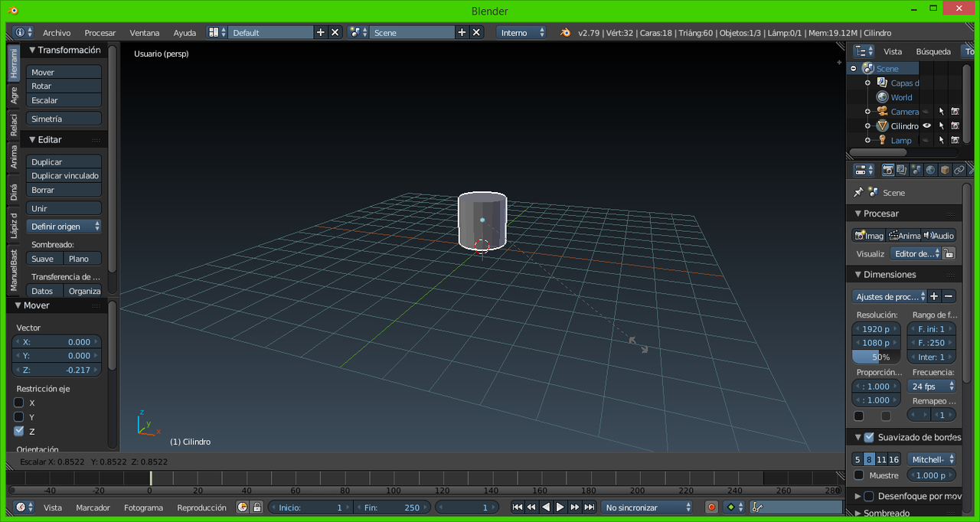Open the Procesar menu
This screenshot has height=522, width=980.
click(x=100, y=33)
